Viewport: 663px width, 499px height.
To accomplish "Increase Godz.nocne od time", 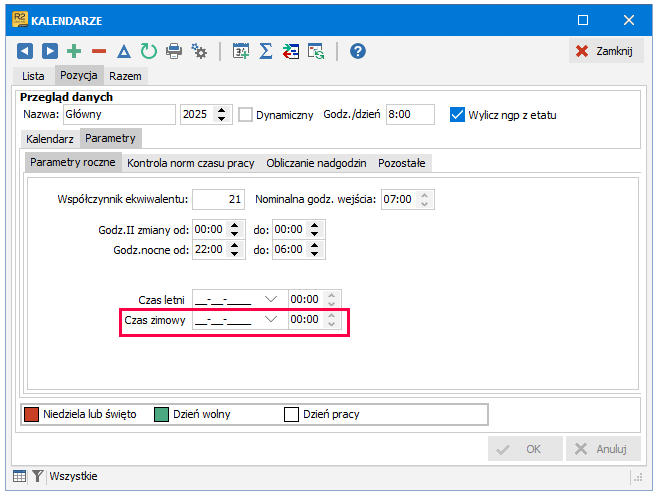I will coord(235,246).
